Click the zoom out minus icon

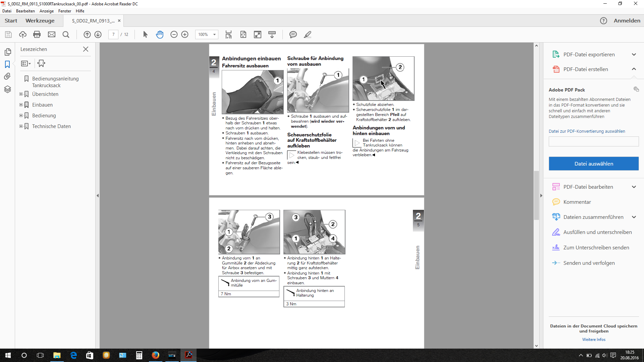[x=174, y=35]
